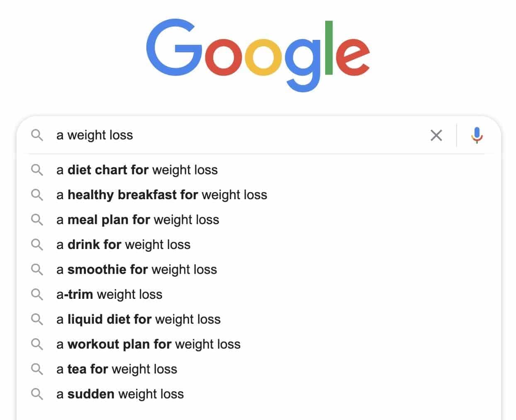Image resolution: width=516 pixels, height=420 pixels.
Task: Click magnifier icon beside 'a tea for weight loss'
Action: point(37,369)
